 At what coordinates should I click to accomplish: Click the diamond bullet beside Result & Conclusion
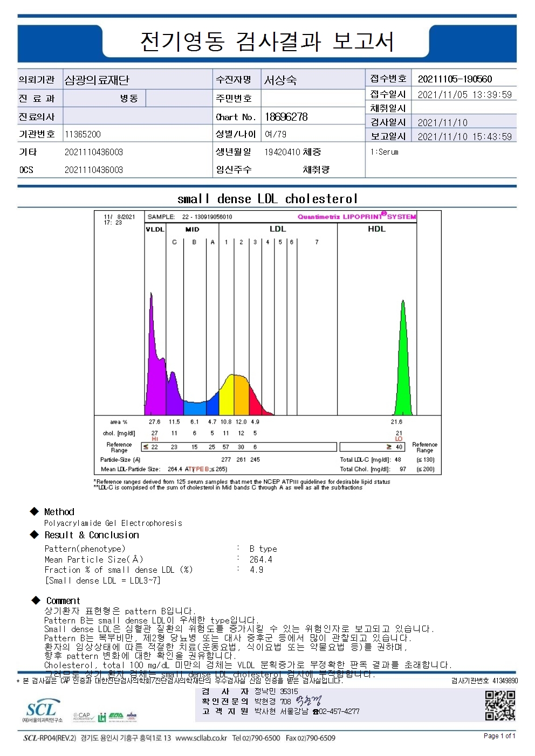[x=35, y=535]
